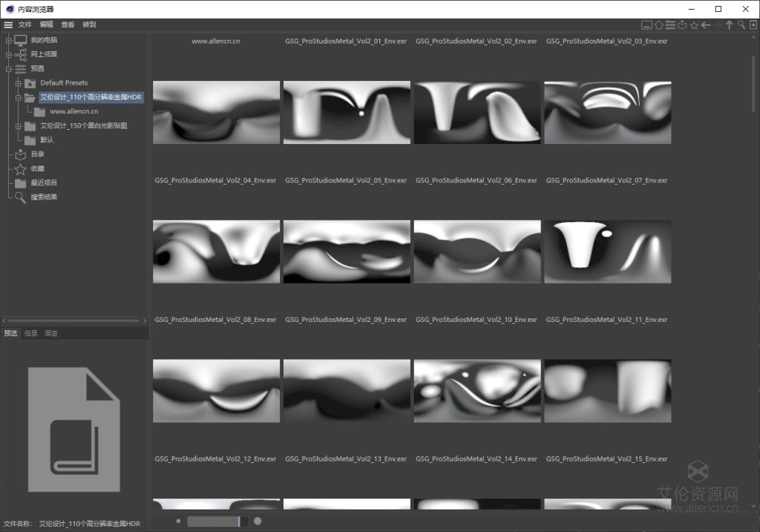This screenshot has height=532, width=760.
Task: Click the file name GSG_ProStudiosMetal_Vol2_02_Env.exr
Action: click(x=476, y=42)
